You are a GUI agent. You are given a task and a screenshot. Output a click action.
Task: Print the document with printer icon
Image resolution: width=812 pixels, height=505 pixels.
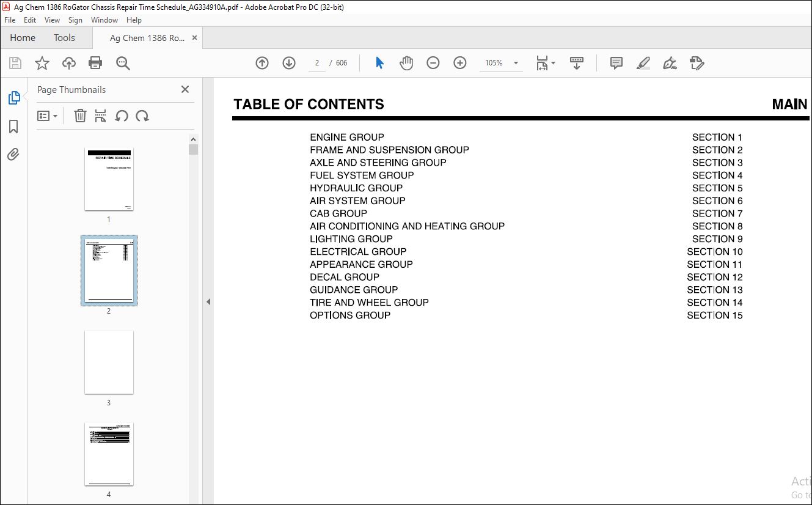click(95, 63)
